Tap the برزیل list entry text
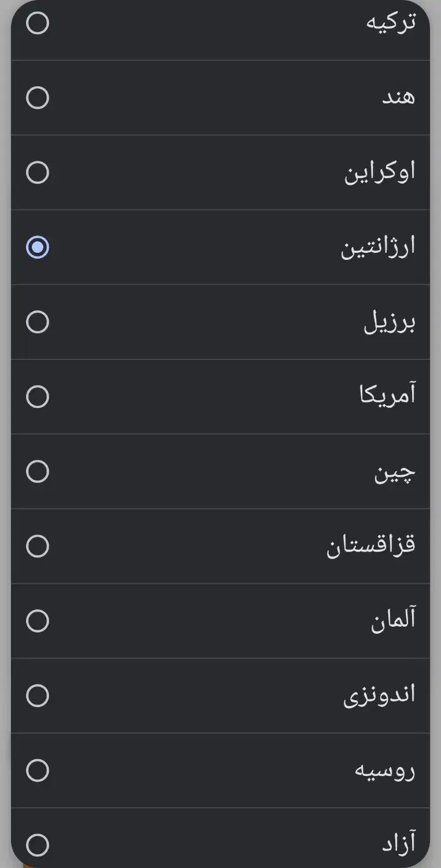Screen dimensions: 441x868 [x=389, y=322]
